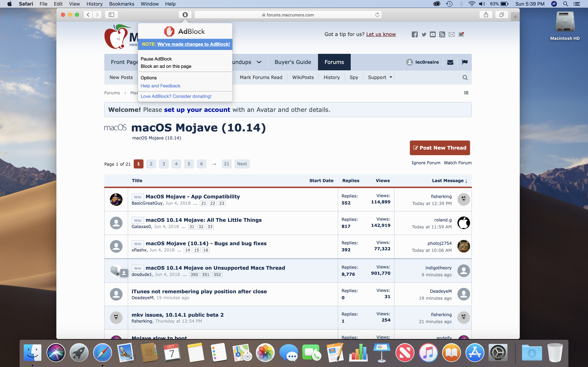
Task: Open the Bookmarks menu
Action: click(121, 4)
